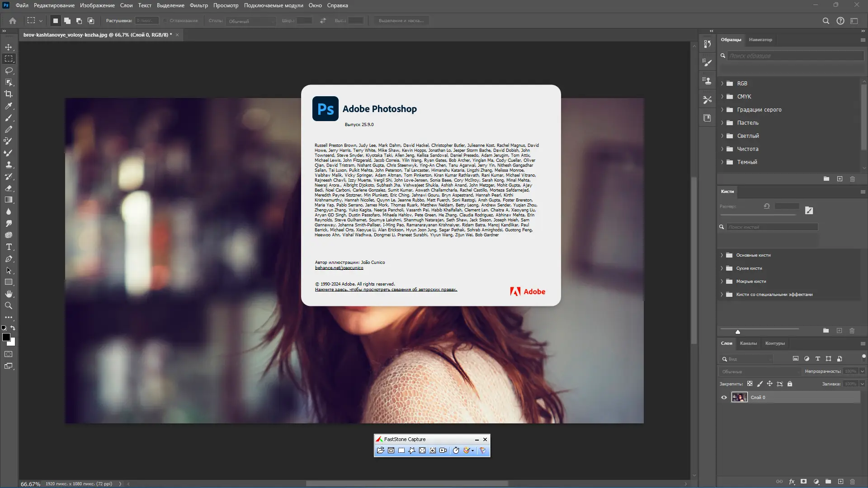This screenshot has height=488, width=868.
Task: Hide layer Слой 0 with eye icon
Action: 724,398
